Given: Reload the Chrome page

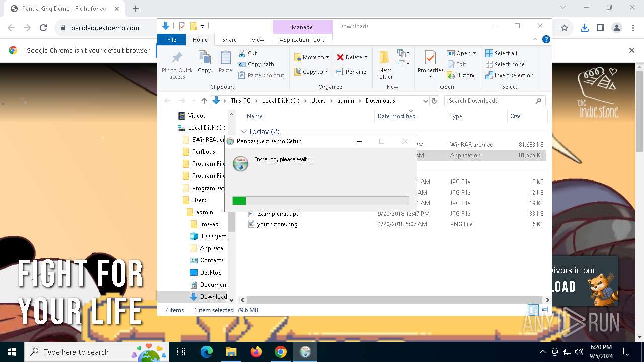Looking at the screenshot, I should point(43,28).
